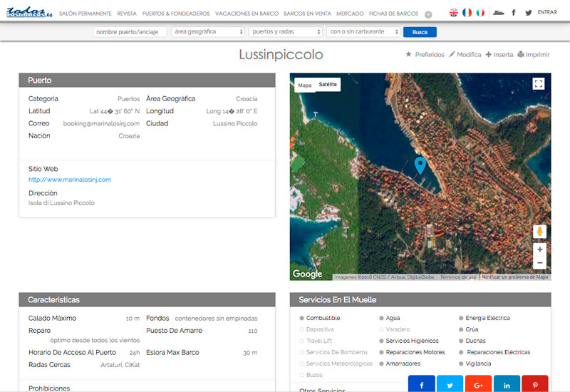
Task: Print the page with Imprimir
Action: coord(533,55)
